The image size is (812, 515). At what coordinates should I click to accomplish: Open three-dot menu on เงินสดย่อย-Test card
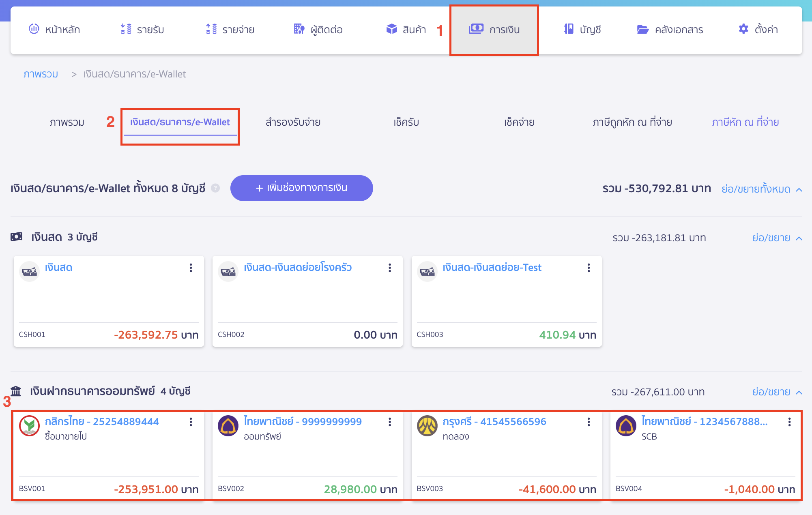[589, 268]
